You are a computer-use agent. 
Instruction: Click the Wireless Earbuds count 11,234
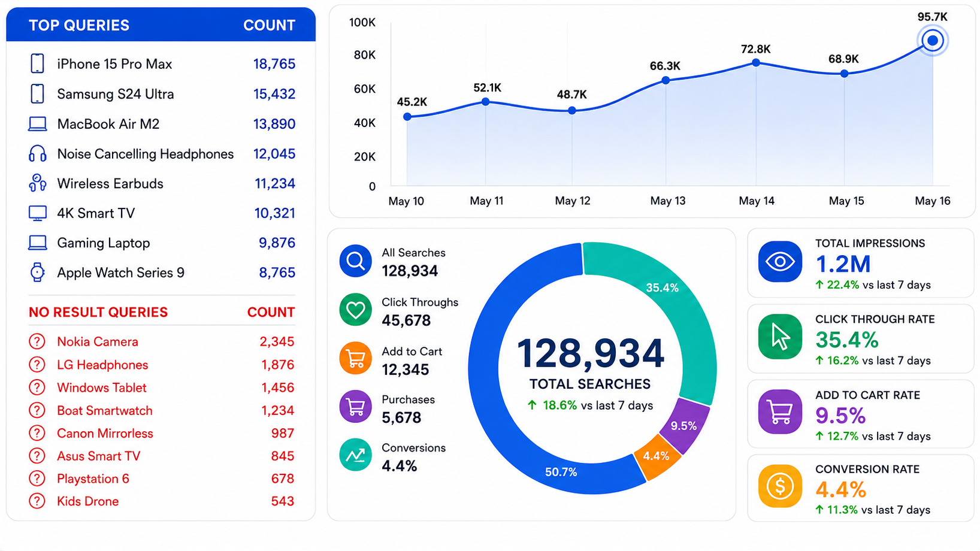coord(275,183)
